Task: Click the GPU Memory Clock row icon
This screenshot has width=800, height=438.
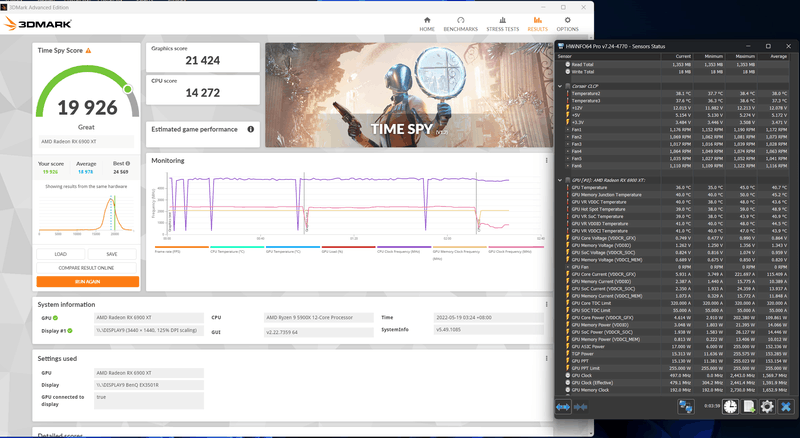Action: click(568, 390)
